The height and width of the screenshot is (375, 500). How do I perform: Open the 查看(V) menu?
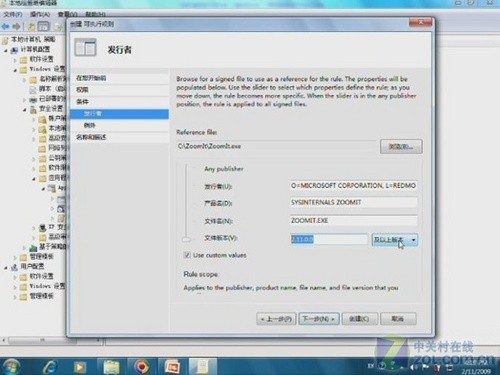click(x=68, y=14)
